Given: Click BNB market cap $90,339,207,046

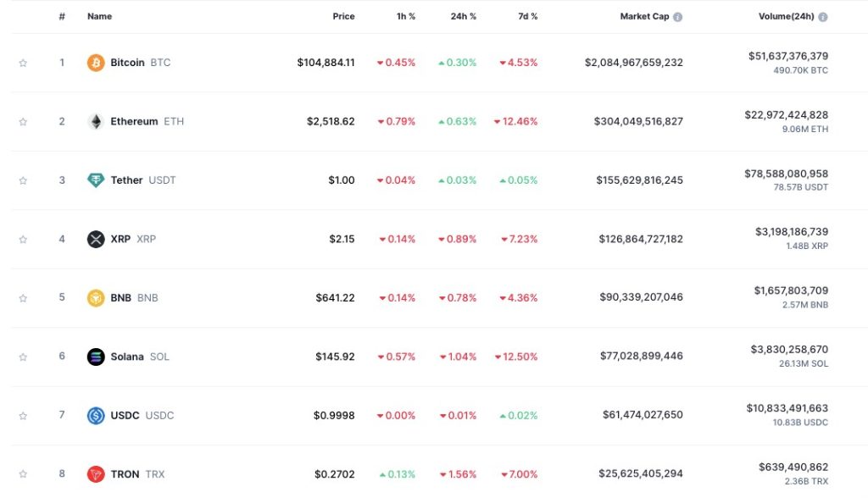Looking at the screenshot, I should point(641,297).
